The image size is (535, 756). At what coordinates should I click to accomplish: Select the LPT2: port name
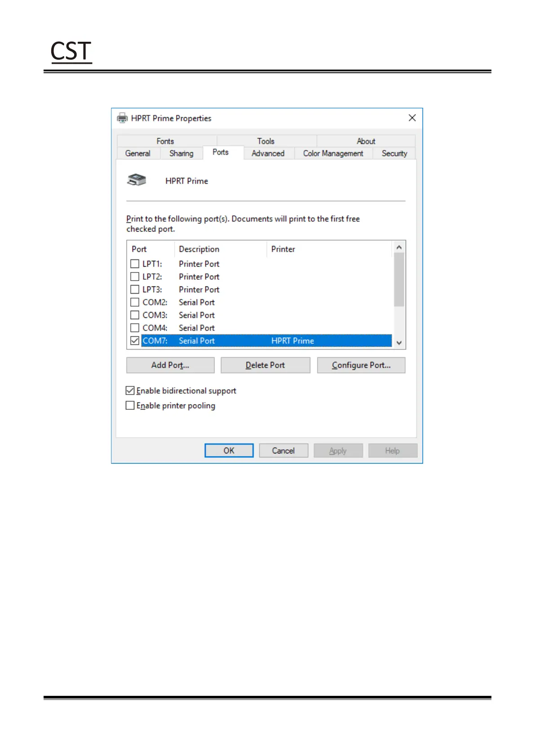point(152,277)
